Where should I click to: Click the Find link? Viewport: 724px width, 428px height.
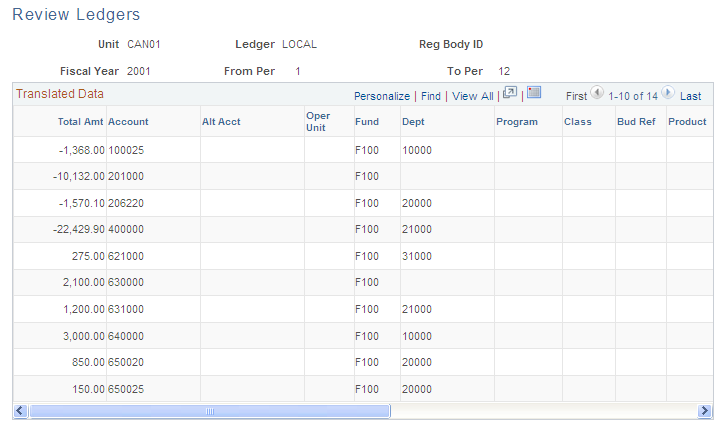coord(431,96)
